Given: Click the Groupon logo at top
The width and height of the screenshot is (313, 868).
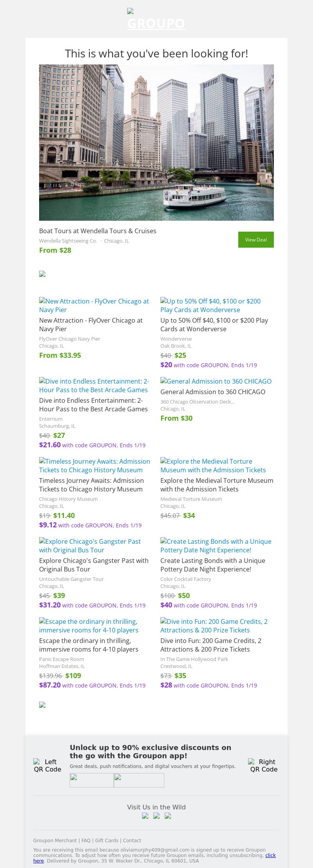Looking at the screenshot, I should (x=156, y=20).
